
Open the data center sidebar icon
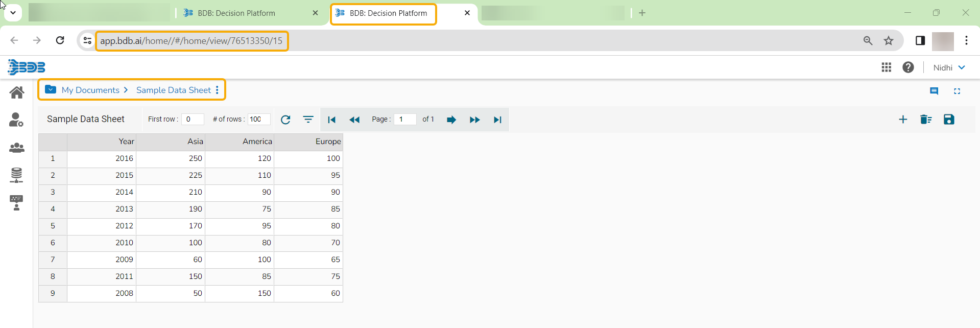coord(16,175)
